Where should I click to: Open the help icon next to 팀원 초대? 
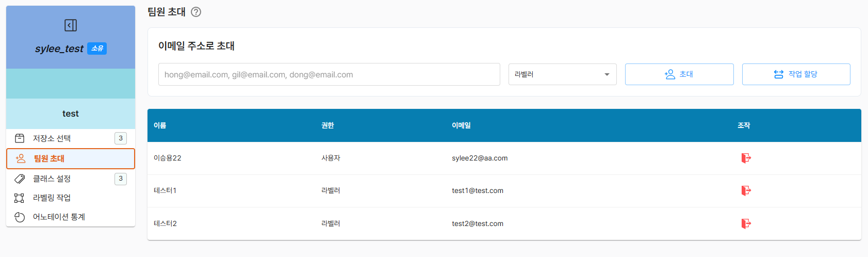click(196, 12)
